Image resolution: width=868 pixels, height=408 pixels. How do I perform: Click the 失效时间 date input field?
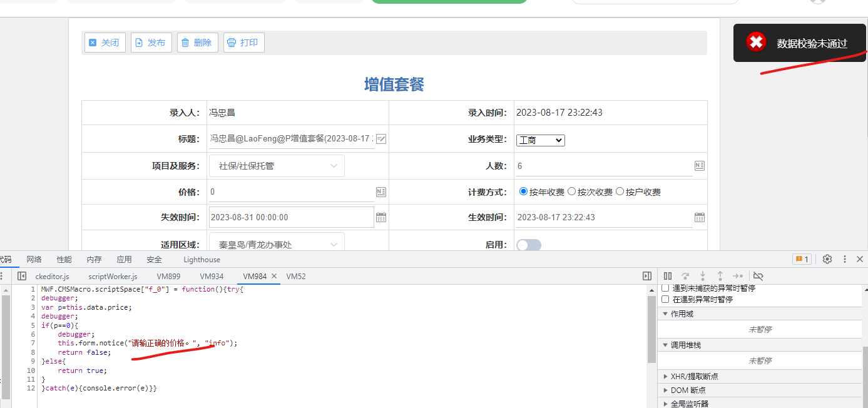(292, 217)
